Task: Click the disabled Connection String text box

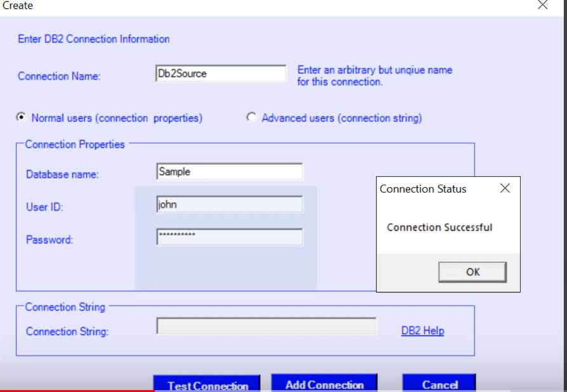Action: tap(266, 327)
